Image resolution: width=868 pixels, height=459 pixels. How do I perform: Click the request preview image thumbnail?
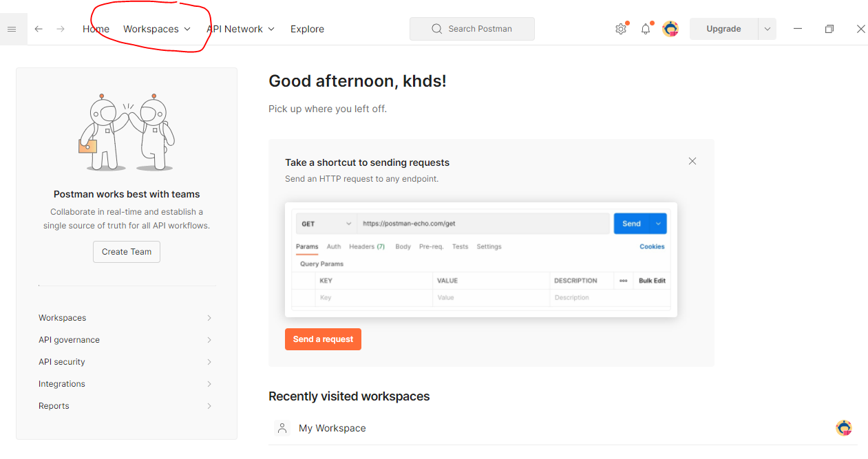(481, 259)
